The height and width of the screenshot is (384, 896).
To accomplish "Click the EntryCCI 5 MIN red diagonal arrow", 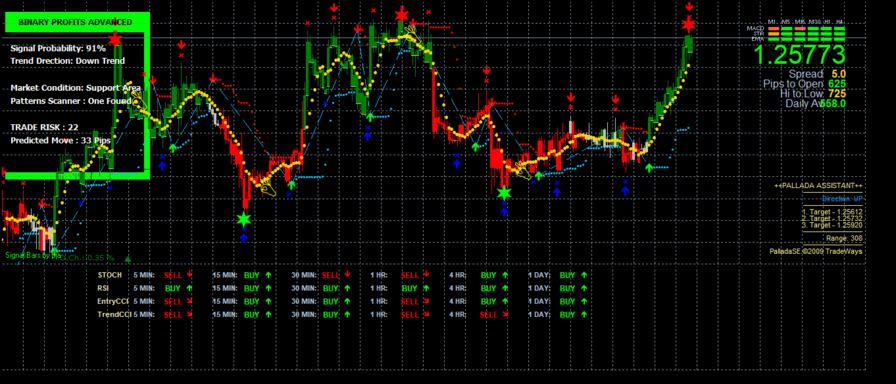I will click(189, 301).
